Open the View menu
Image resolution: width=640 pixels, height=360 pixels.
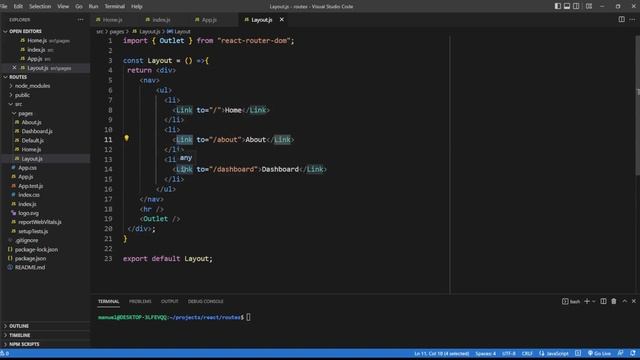63,7
